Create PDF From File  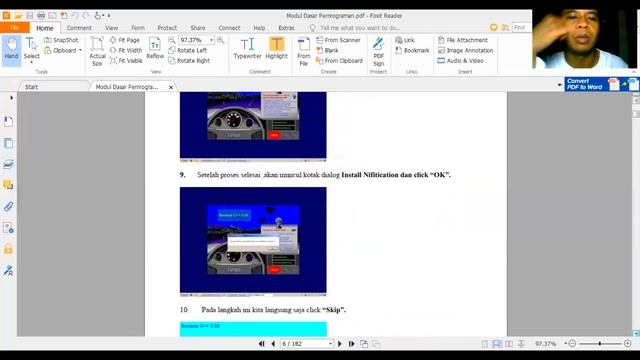click(x=303, y=51)
